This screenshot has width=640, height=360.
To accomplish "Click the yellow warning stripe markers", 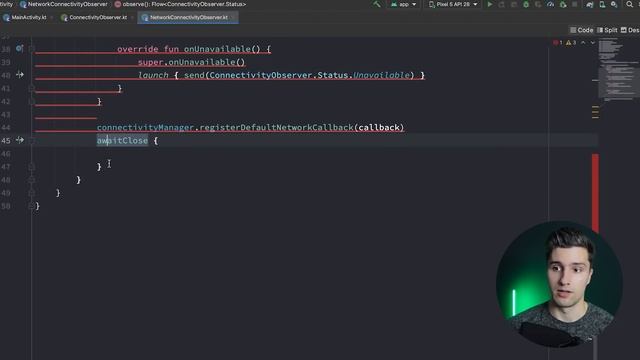I will [595, 112].
